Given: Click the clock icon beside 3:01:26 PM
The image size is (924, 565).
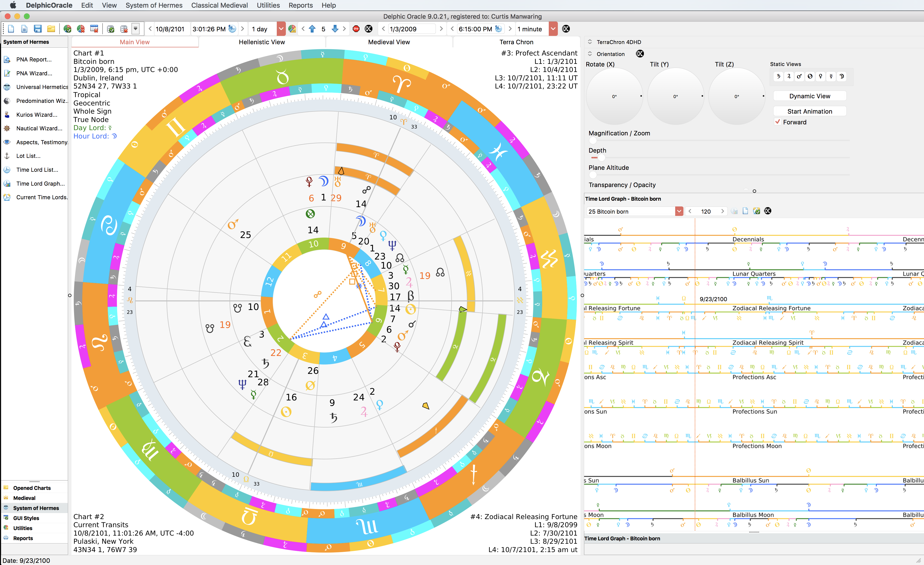Looking at the screenshot, I should (x=232, y=29).
